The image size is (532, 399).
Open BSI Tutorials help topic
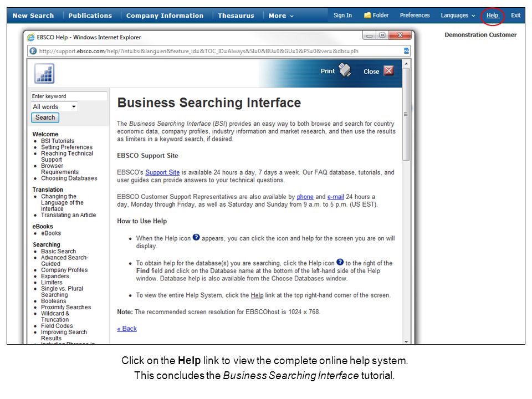58,141
